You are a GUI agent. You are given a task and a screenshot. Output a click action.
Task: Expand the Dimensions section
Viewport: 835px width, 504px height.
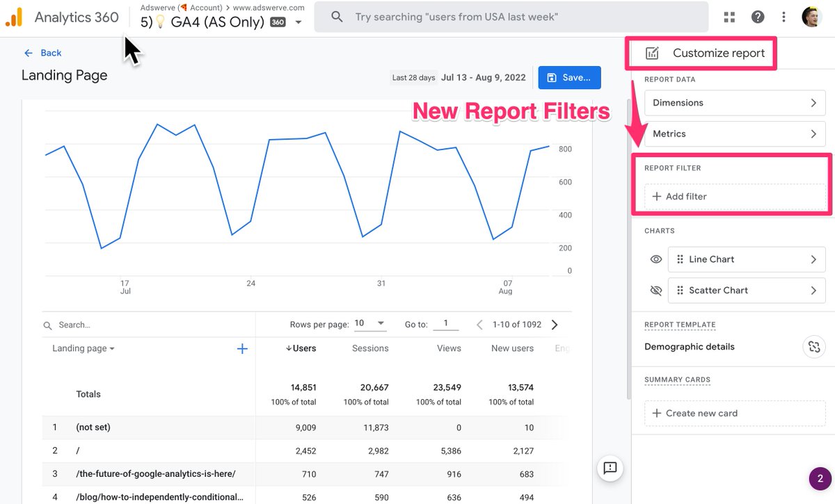735,103
